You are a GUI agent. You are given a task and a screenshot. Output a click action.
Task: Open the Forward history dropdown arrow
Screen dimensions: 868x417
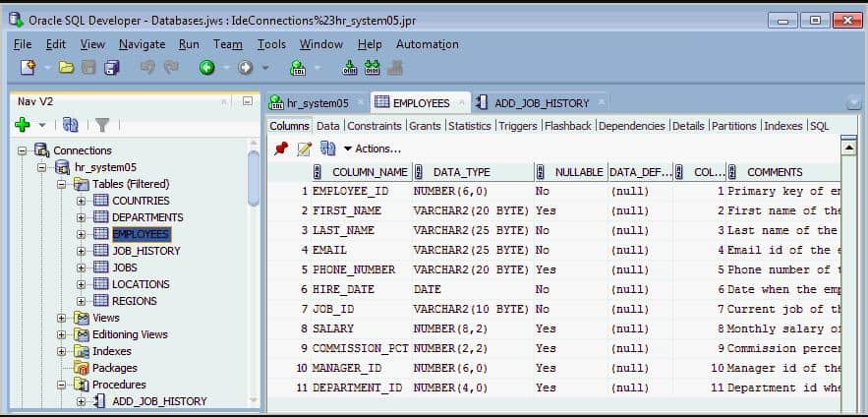[265, 68]
